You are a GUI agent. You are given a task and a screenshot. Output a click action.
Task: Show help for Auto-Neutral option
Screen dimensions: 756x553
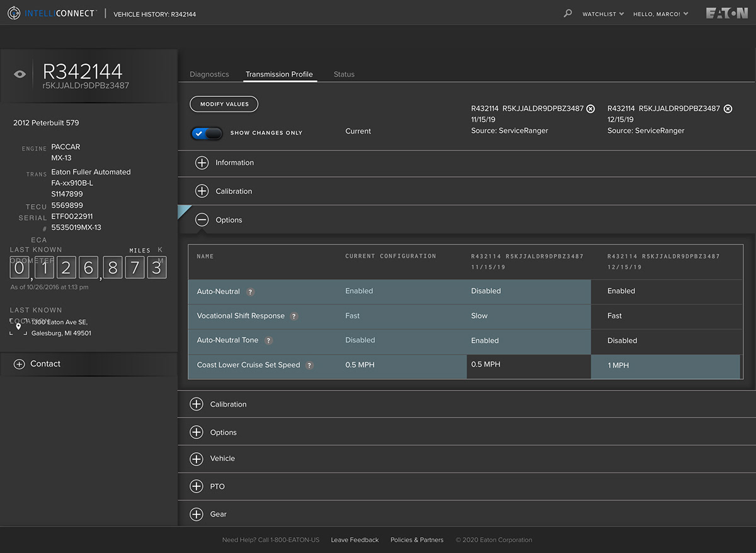point(250,292)
